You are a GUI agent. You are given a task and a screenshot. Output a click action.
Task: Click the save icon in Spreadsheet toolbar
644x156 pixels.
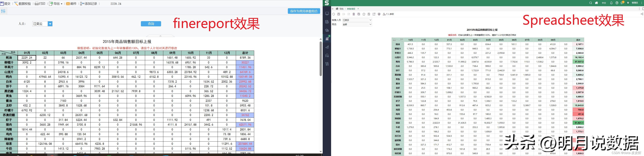coord(338,14)
